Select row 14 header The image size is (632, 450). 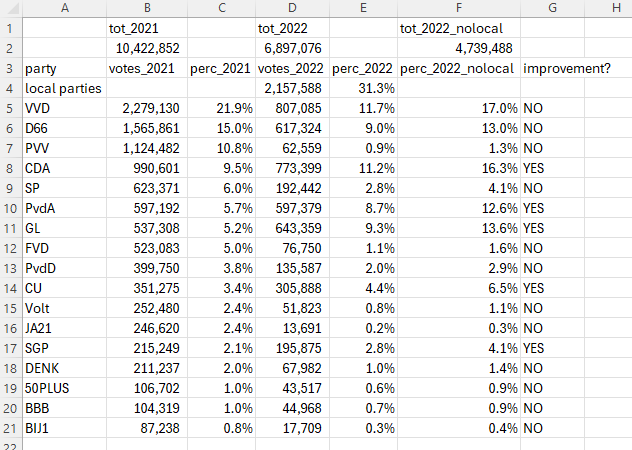(10, 288)
